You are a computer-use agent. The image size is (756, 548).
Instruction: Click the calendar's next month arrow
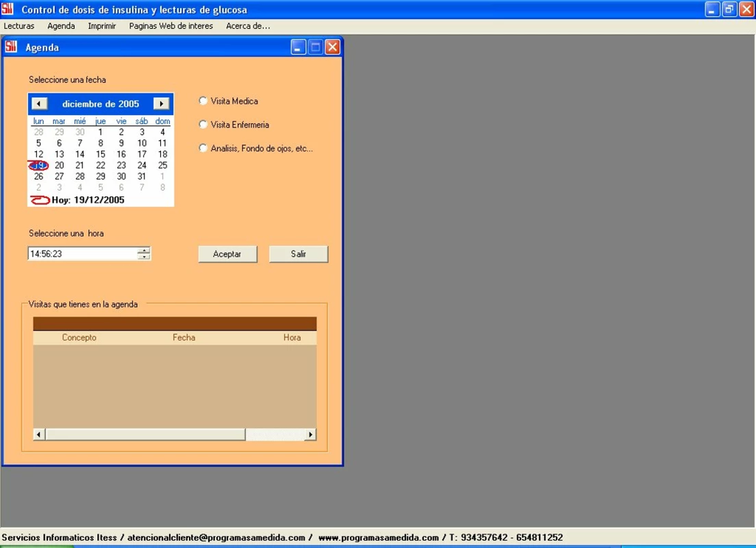(x=161, y=103)
